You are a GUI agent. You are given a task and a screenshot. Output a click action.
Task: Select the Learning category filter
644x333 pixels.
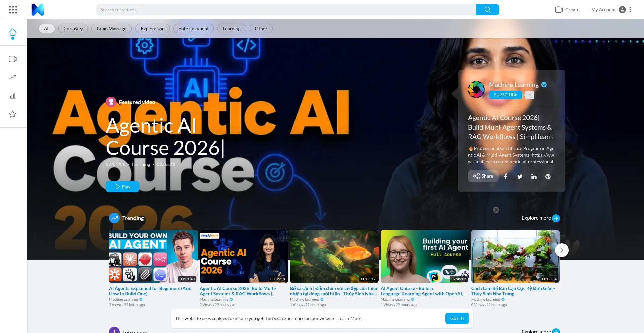pos(232,29)
